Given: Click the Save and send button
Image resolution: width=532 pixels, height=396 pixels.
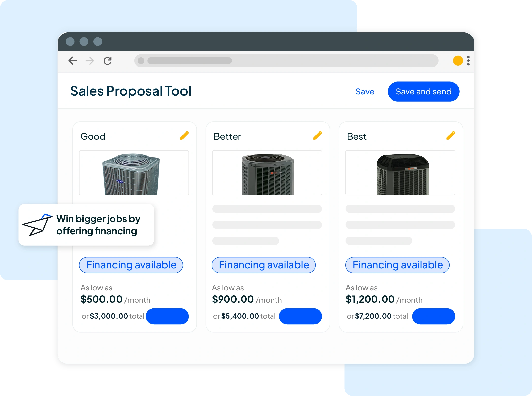Looking at the screenshot, I should pos(423,92).
